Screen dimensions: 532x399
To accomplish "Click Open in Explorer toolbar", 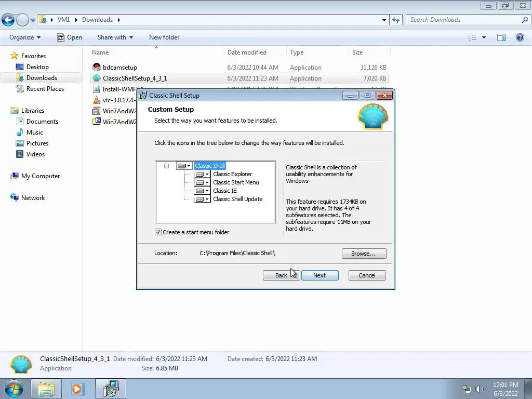I will (70, 37).
